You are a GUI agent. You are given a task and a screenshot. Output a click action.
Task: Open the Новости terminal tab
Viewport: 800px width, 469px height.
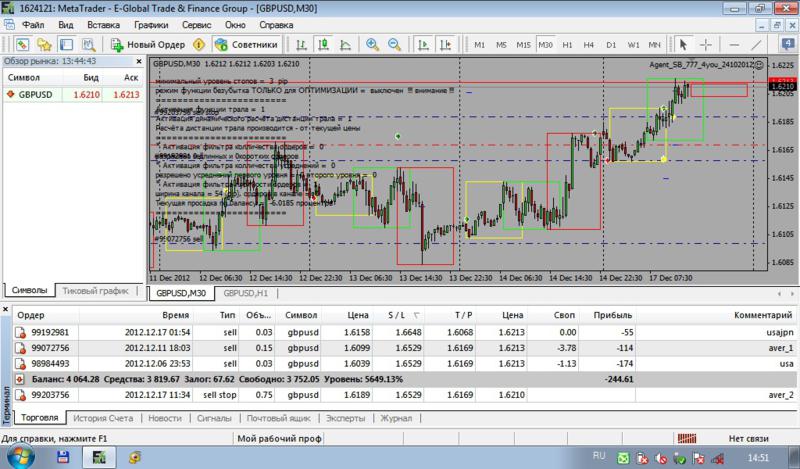[165, 418]
